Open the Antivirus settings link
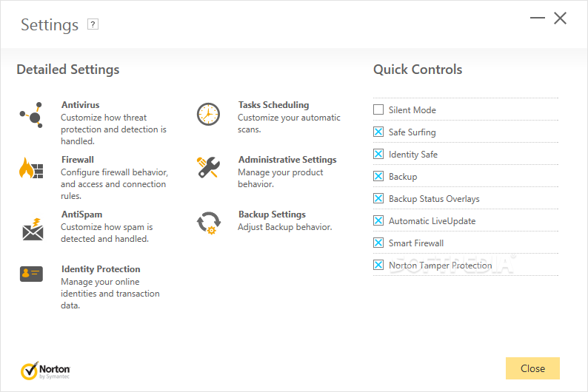Viewport: 588px width, 392px height. [x=80, y=105]
